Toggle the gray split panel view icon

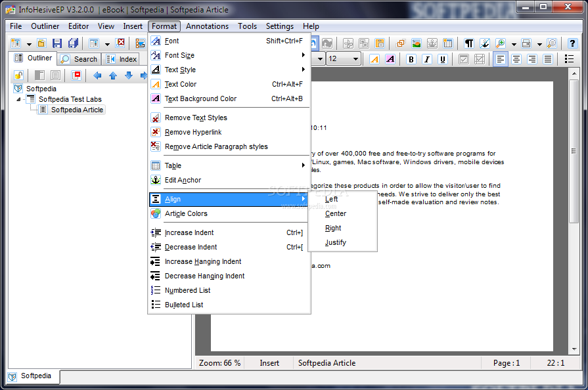coord(40,76)
